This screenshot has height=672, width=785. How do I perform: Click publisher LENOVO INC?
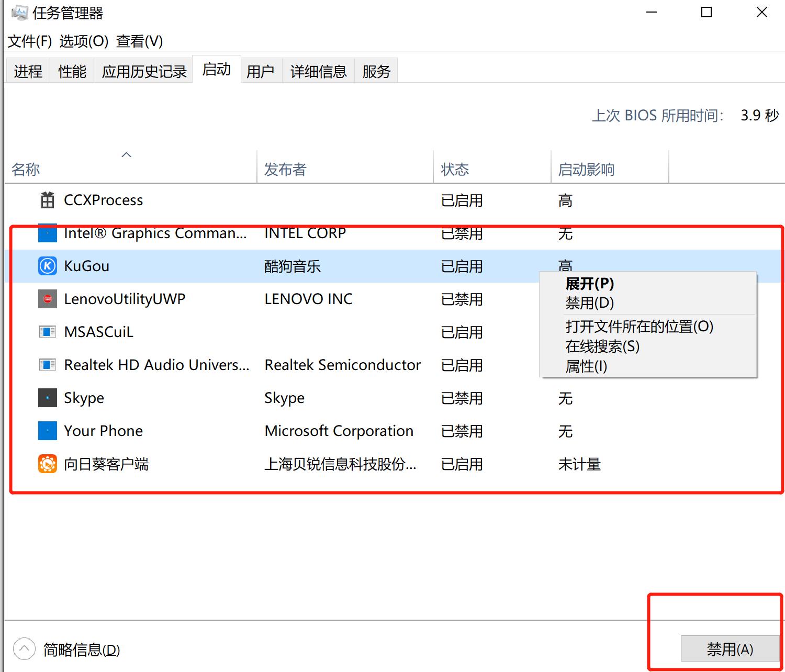coord(308,299)
